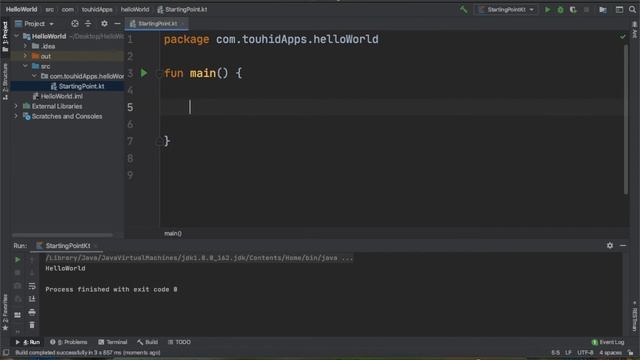Click the Restore Layout icon in Run panel
This screenshot has width=640, height=360.
click(x=18, y=315)
